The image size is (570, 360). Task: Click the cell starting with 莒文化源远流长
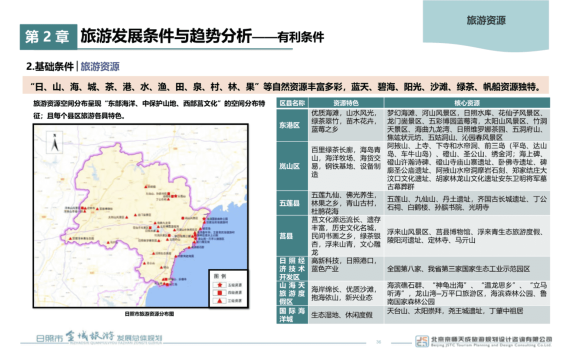[346, 236]
